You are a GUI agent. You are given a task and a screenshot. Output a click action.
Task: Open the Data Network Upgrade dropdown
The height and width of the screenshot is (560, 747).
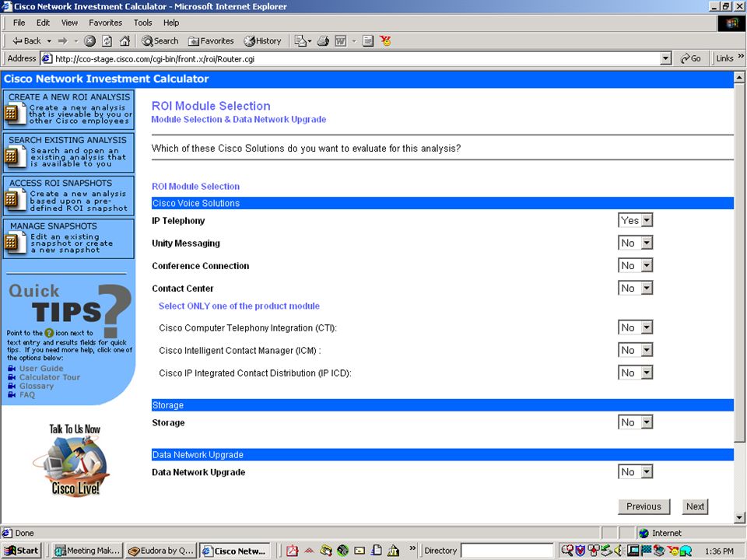coord(636,472)
